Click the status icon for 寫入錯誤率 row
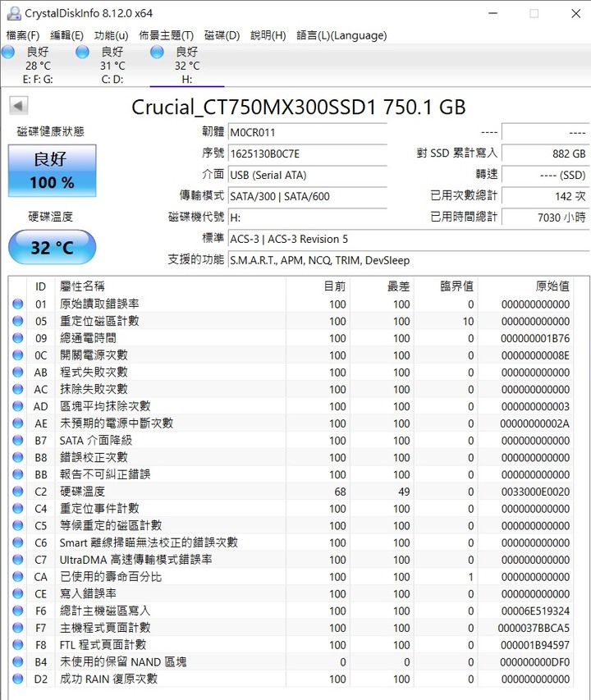 [18, 594]
